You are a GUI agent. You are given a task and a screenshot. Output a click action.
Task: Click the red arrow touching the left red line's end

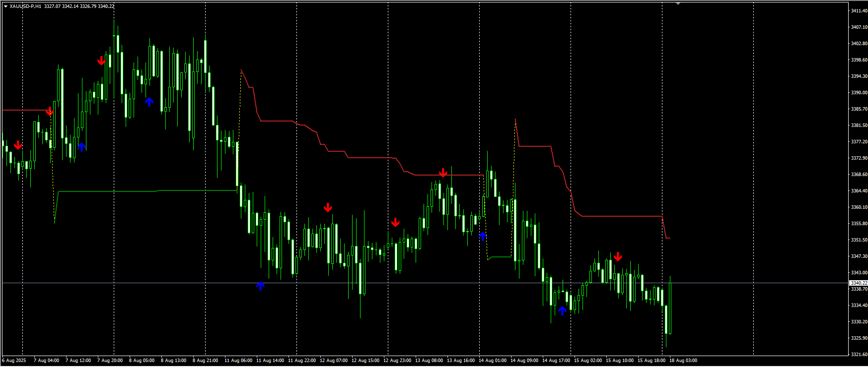click(x=50, y=111)
